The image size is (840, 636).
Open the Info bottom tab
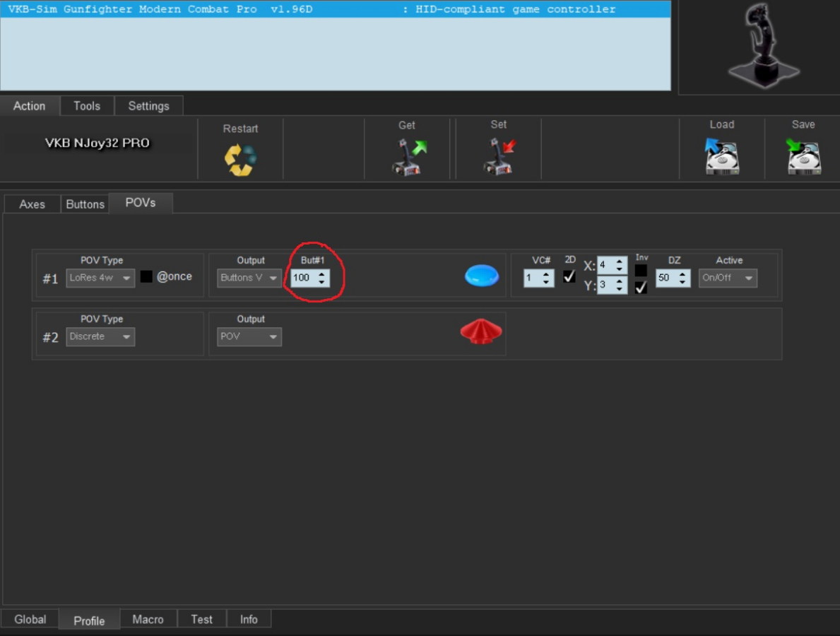click(249, 619)
